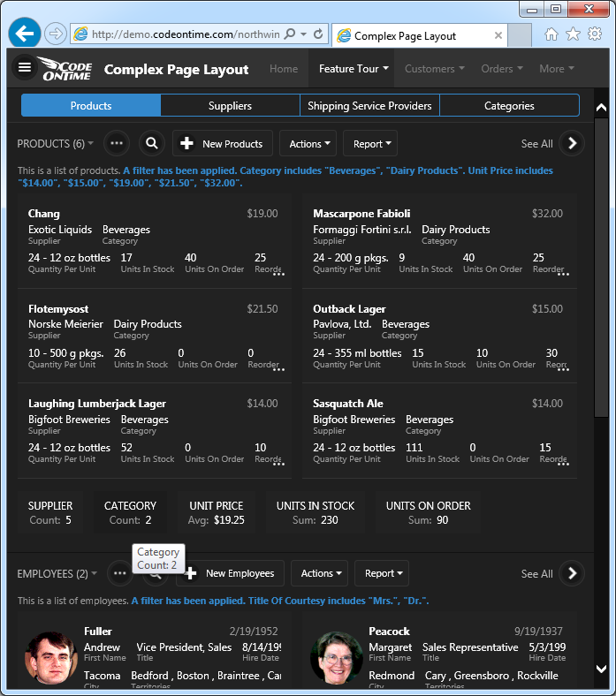
Task: Click the Outback Lager product title
Action: pos(349,309)
